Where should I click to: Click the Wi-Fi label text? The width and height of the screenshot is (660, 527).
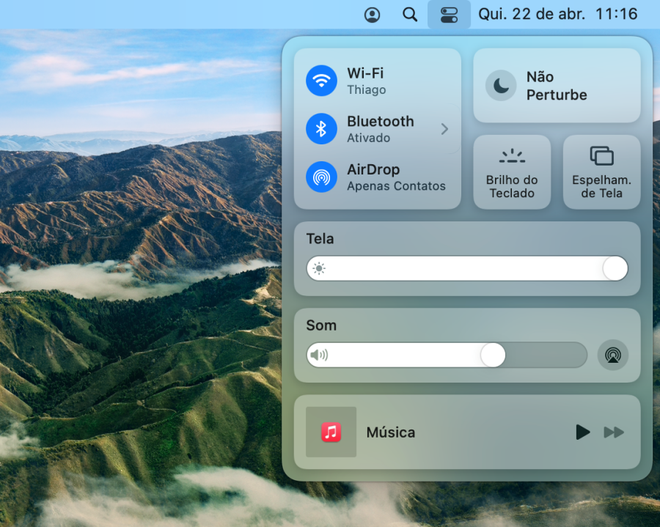pos(365,73)
